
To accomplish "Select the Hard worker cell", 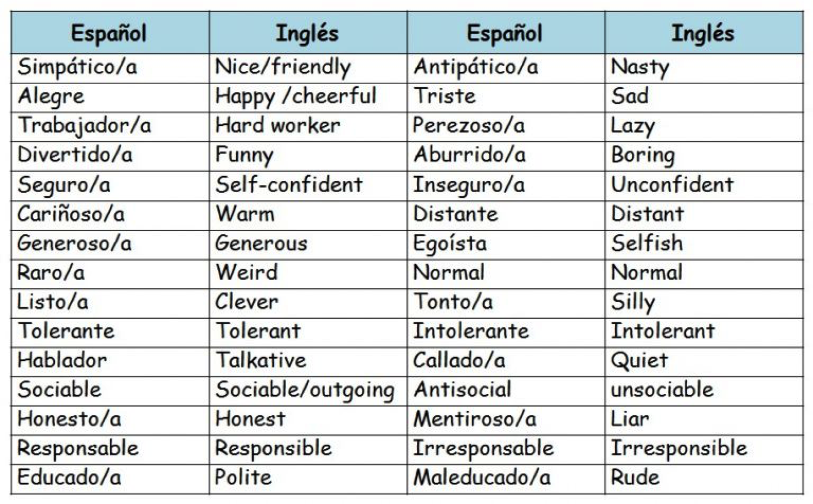I will (x=278, y=126).
